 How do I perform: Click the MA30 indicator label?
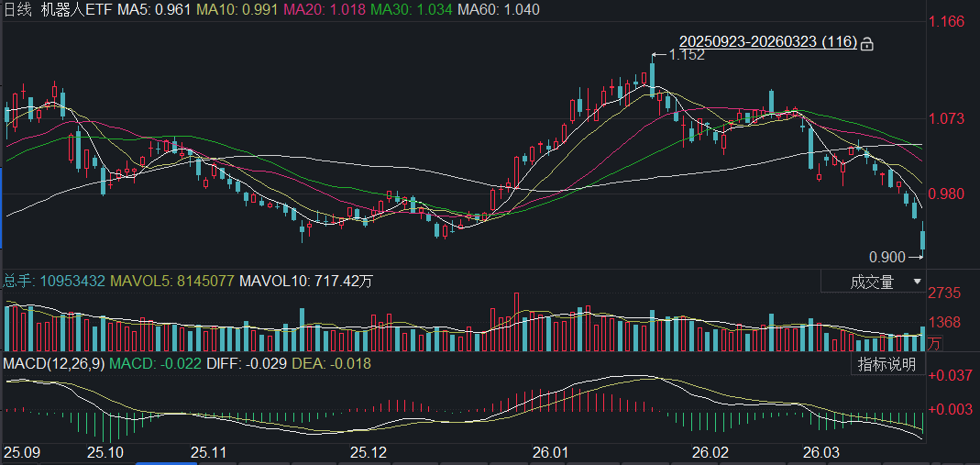tap(396, 9)
